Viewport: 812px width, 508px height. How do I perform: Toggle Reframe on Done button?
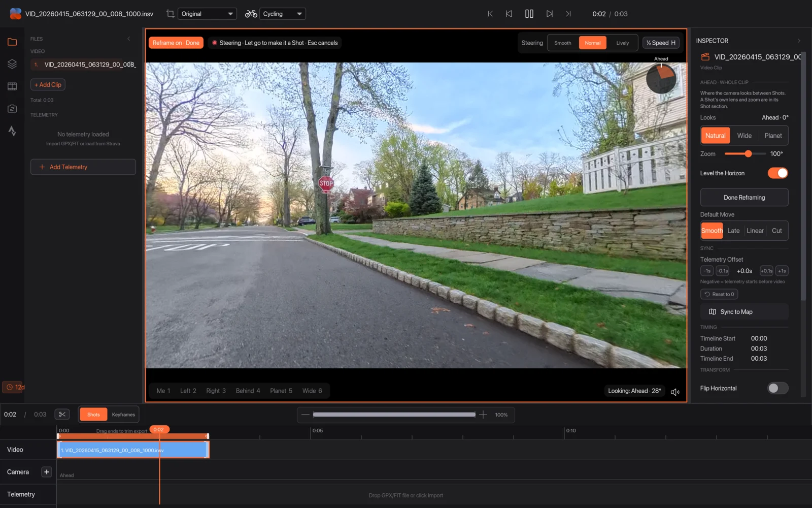tap(176, 43)
